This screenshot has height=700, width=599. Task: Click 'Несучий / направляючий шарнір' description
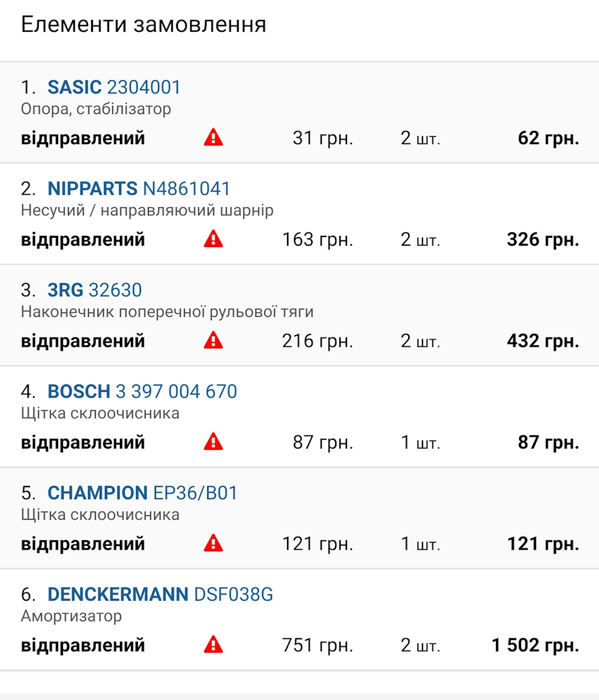147,210
